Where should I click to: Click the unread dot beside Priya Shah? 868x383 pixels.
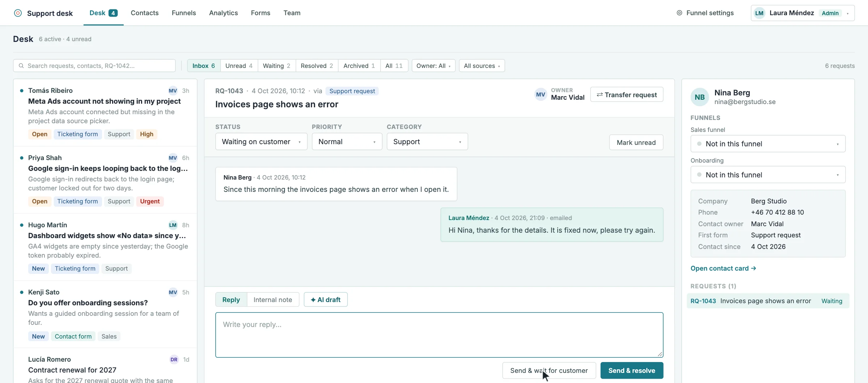pos(22,158)
